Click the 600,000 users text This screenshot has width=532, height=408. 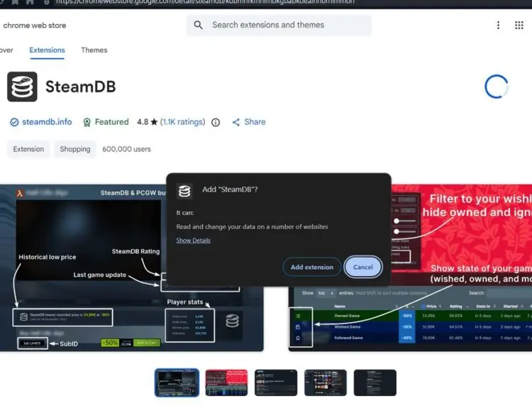click(x=126, y=149)
